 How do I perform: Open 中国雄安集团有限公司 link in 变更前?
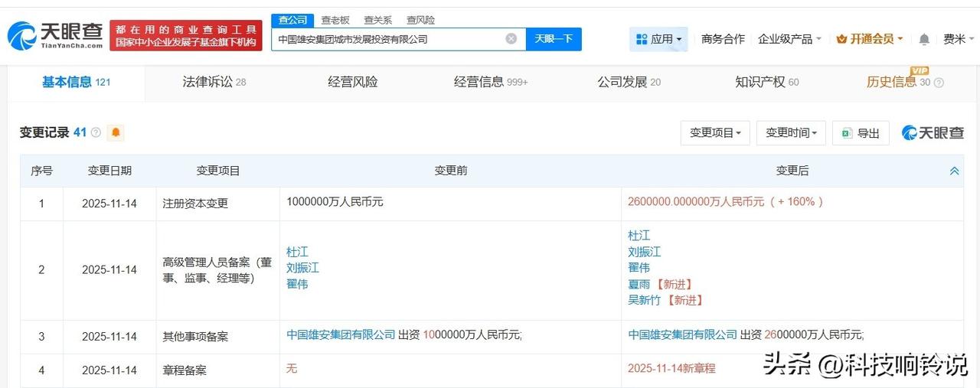click(341, 334)
